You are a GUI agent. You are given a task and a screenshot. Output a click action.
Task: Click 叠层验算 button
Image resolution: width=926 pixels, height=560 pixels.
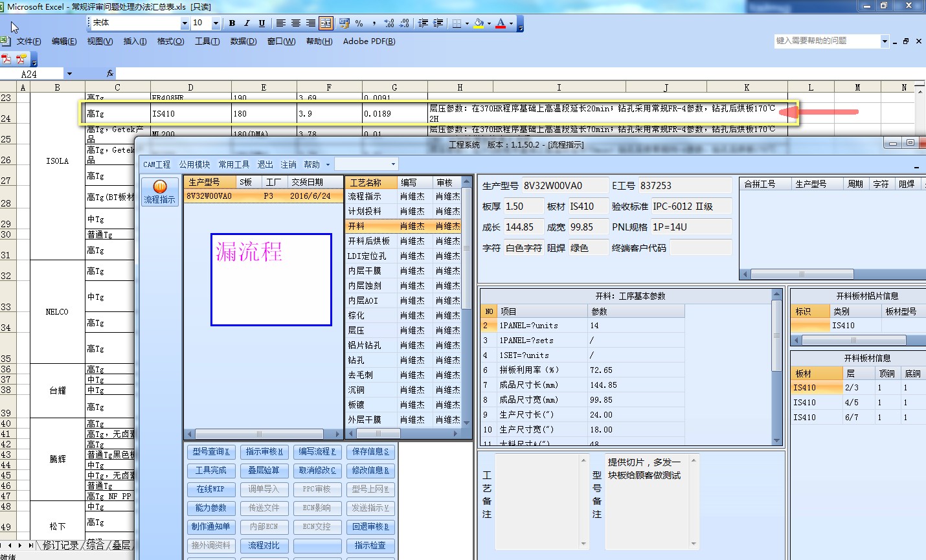click(x=264, y=470)
